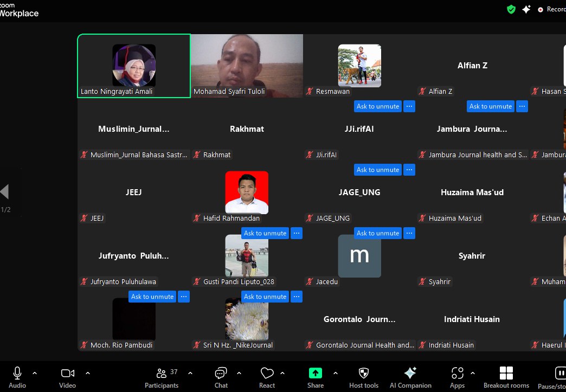Image resolution: width=566 pixels, height=392 pixels.
Task: Open more options for JAGE_UNG tile
Action: pos(409,233)
